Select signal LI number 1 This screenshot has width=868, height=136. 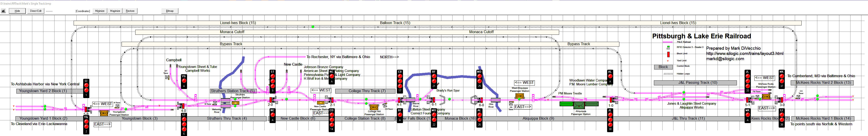coord(86,88)
